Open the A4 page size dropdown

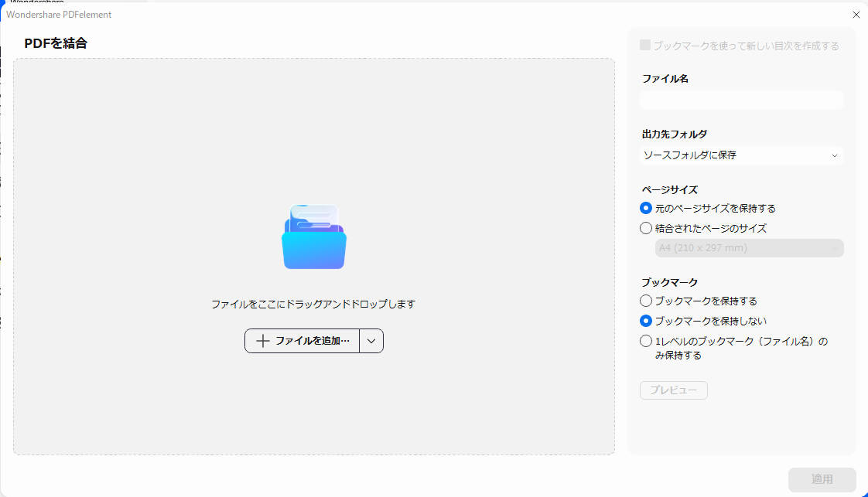tap(749, 248)
